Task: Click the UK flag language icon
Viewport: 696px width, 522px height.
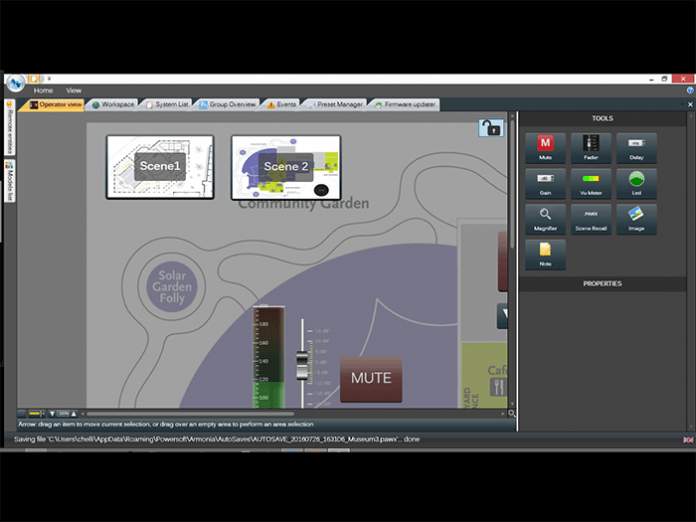Action: (x=688, y=439)
